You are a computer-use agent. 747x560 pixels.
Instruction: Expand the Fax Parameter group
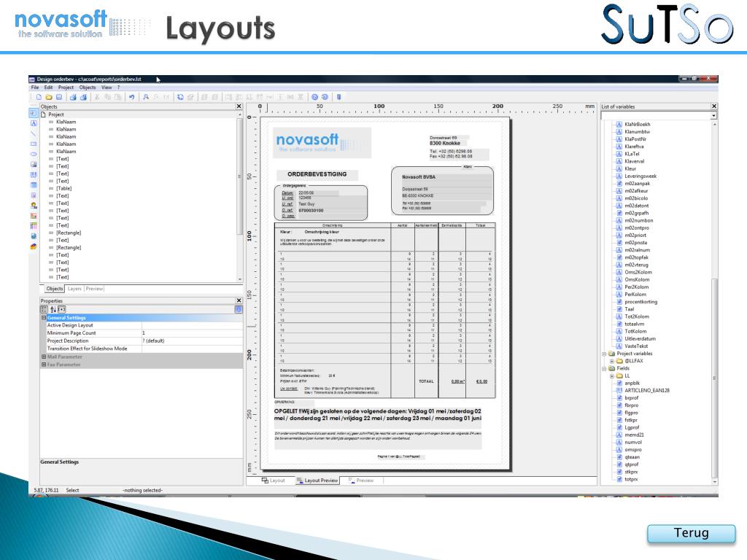coord(44,365)
